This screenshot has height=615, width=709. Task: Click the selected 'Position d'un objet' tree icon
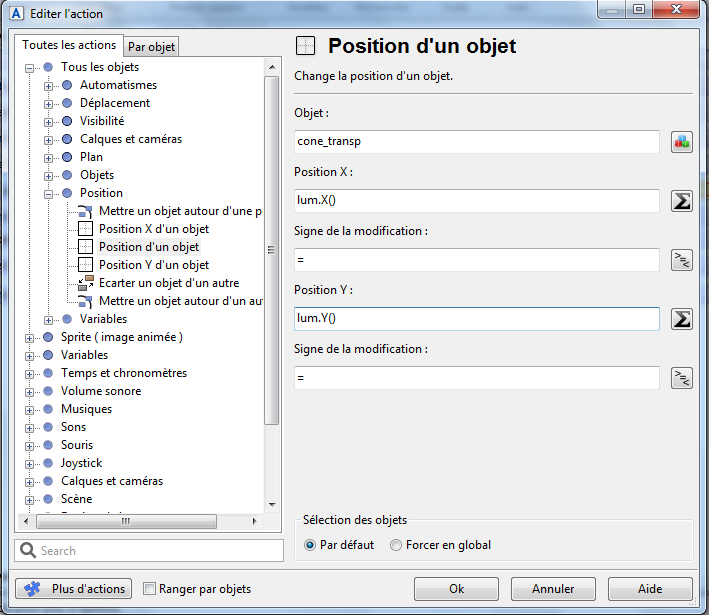tap(85, 247)
